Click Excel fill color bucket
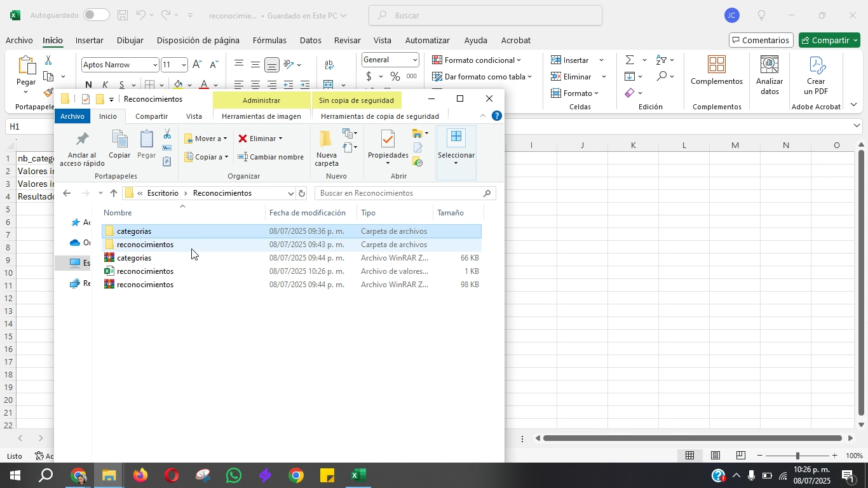The image size is (868, 488). tap(178, 85)
